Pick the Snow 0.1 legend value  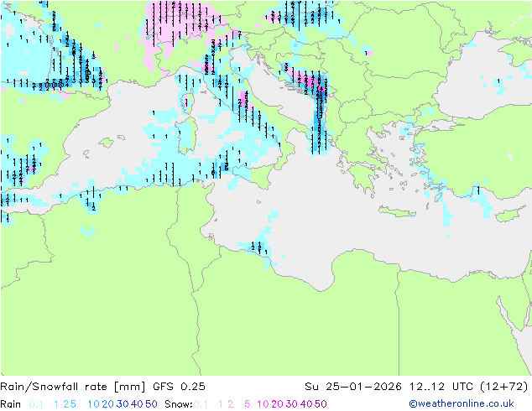point(201,404)
